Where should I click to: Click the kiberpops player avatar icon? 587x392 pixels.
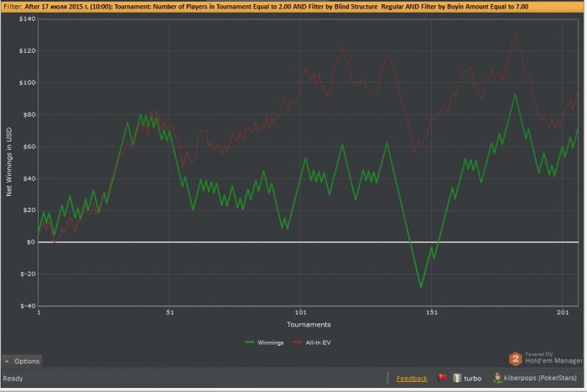(497, 378)
